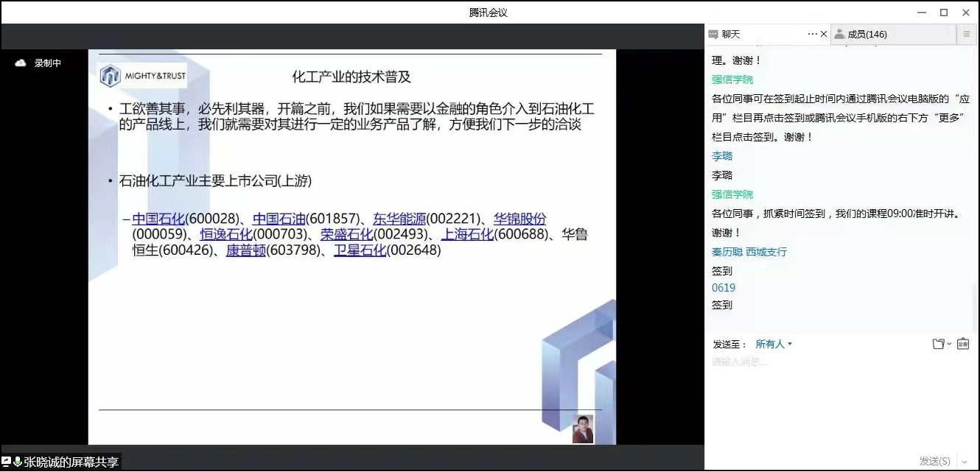The image size is (980, 472).
Task: Open the 康普顿 link in the slide
Action: pyautogui.click(x=245, y=250)
